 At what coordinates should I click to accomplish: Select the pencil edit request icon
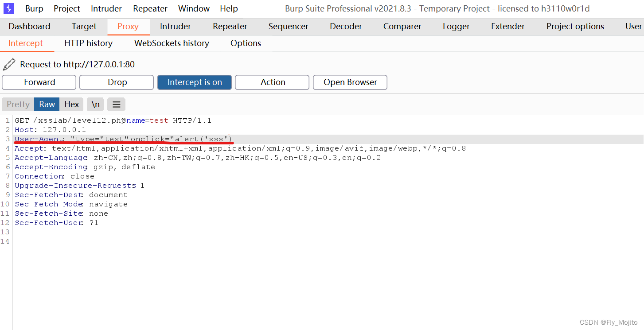[x=9, y=64]
